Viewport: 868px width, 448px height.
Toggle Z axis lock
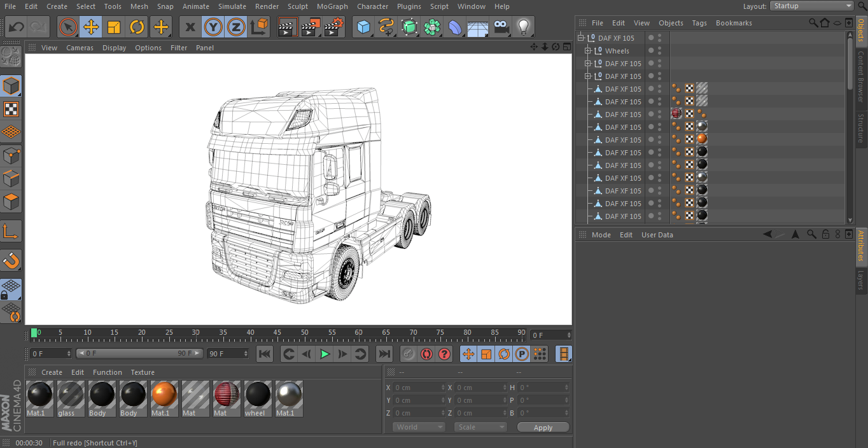pyautogui.click(x=236, y=27)
